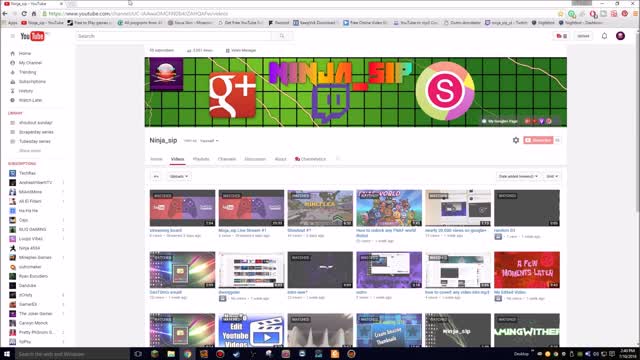Open Subscriptions sidebar link
This screenshot has height=360, width=640.
coord(32,82)
